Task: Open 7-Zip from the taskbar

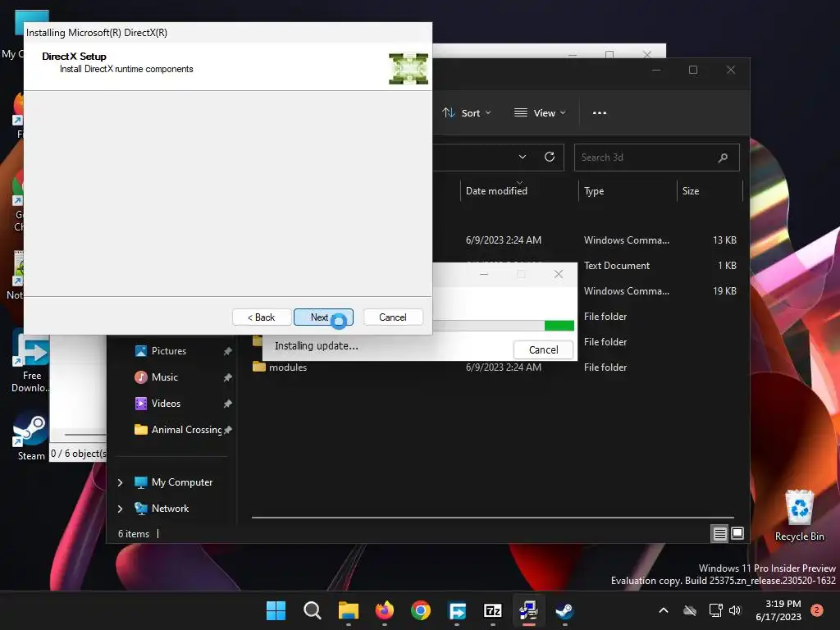Action: (x=493, y=610)
